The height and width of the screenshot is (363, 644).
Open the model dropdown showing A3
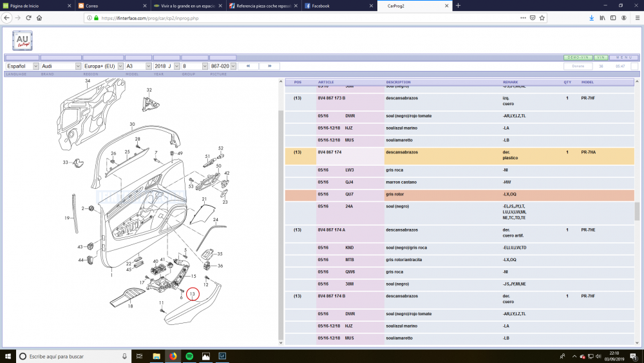138,66
